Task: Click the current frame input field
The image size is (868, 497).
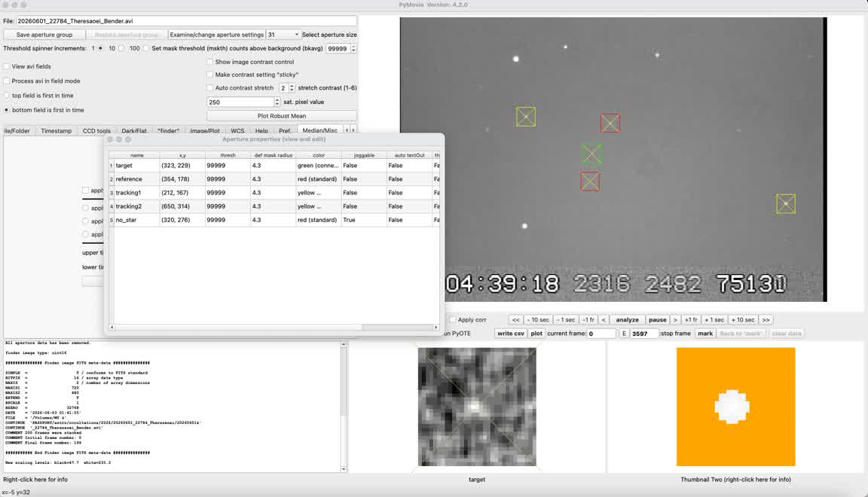Action: coord(601,334)
